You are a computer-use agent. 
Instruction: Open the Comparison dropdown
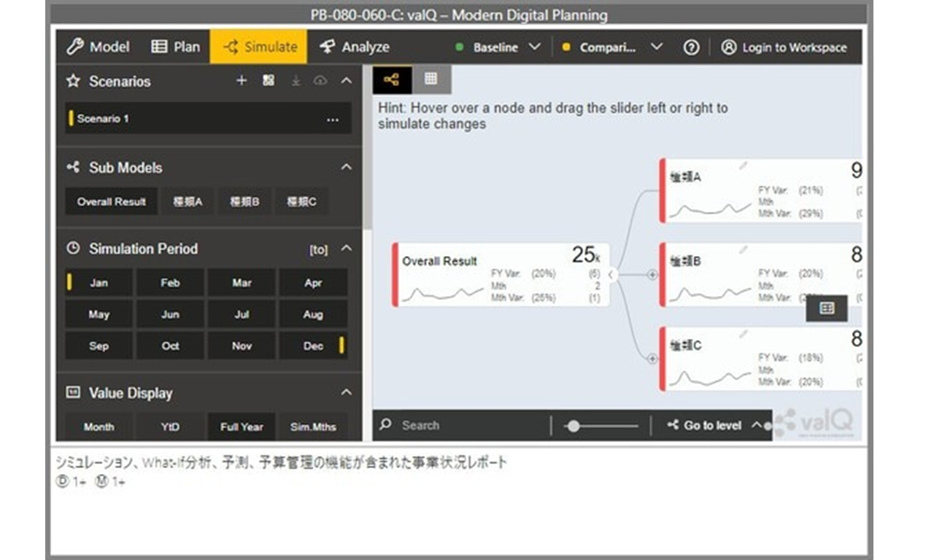pyautogui.click(x=613, y=47)
